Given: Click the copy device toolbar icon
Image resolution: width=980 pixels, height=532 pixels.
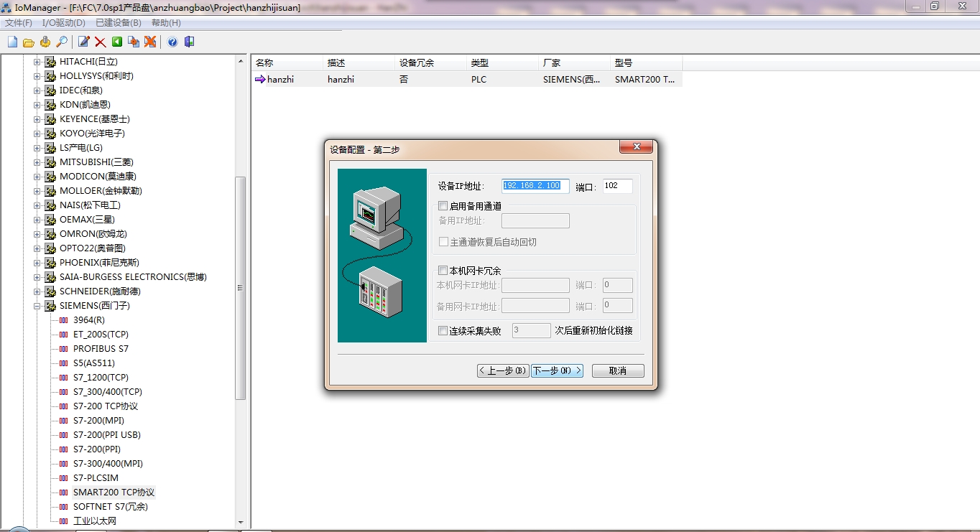Looking at the screenshot, I should tap(134, 42).
